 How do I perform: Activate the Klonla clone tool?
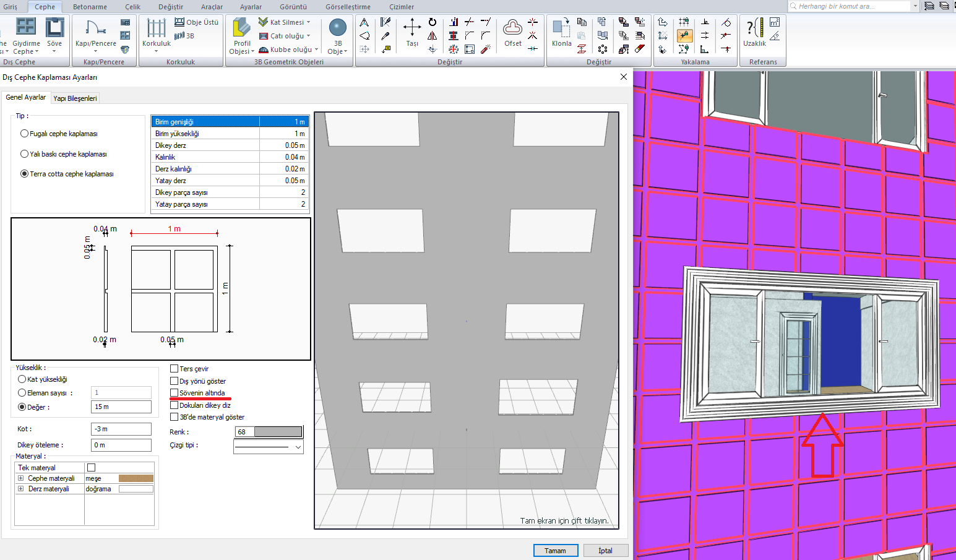coord(561,28)
